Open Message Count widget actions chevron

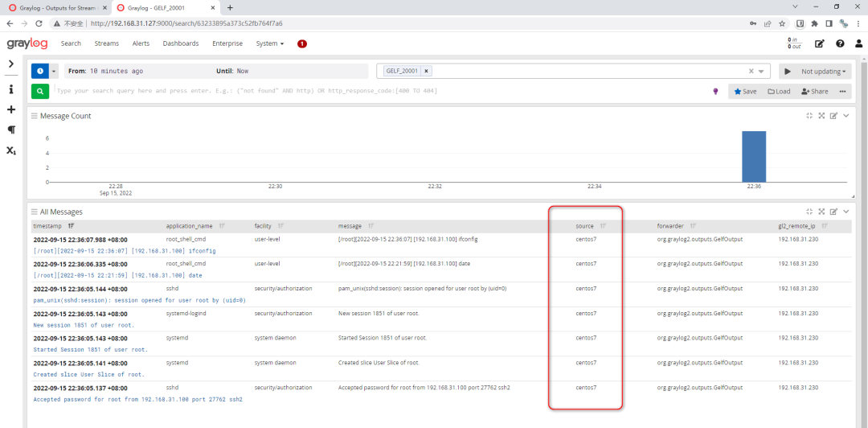845,115
